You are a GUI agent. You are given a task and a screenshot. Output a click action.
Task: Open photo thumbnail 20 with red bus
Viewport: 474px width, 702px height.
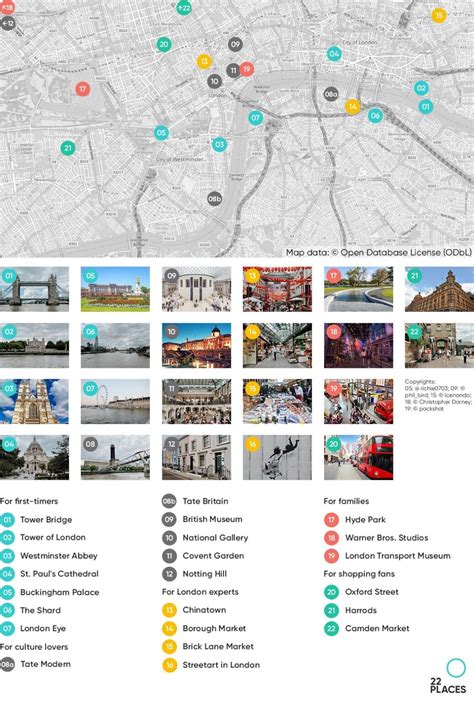(359, 458)
